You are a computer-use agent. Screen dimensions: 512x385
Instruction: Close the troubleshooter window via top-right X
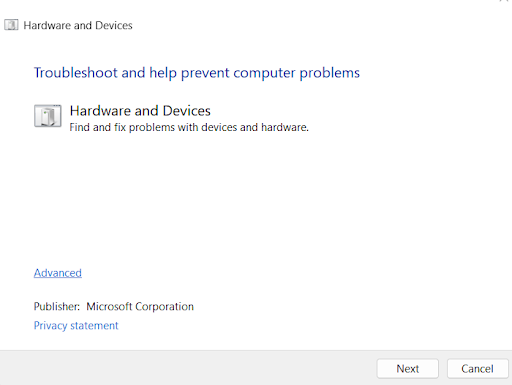503,1
